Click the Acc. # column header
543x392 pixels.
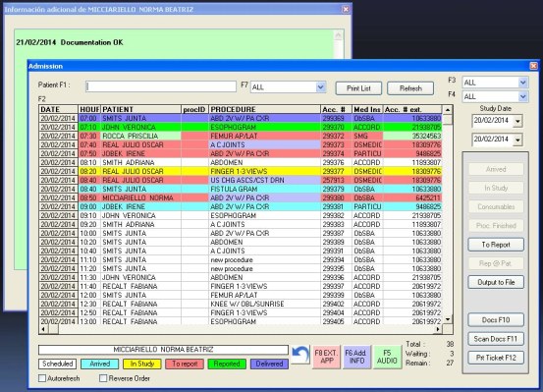336,109
